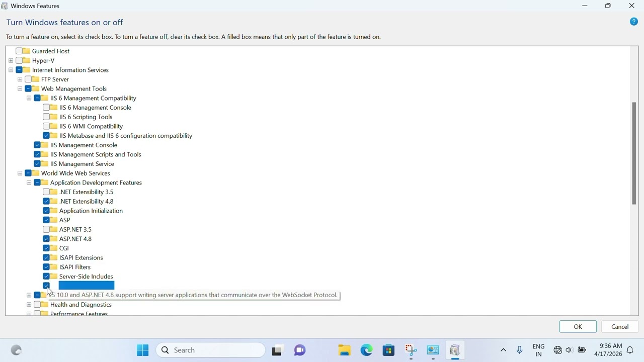Collapse Web Management Tools node
Image resolution: width=644 pixels, height=362 pixels.
[20, 88]
